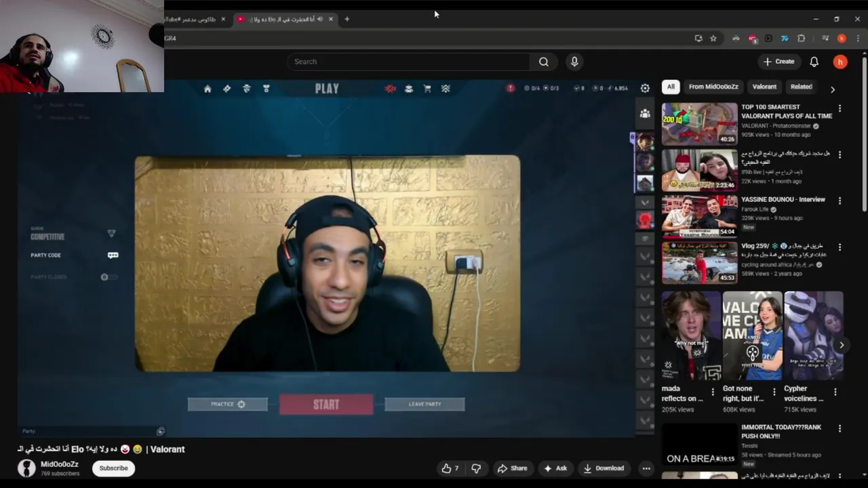The image size is (868, 488).
Task: Select the From MidOo0oZz filter chip
Action: 713,87
